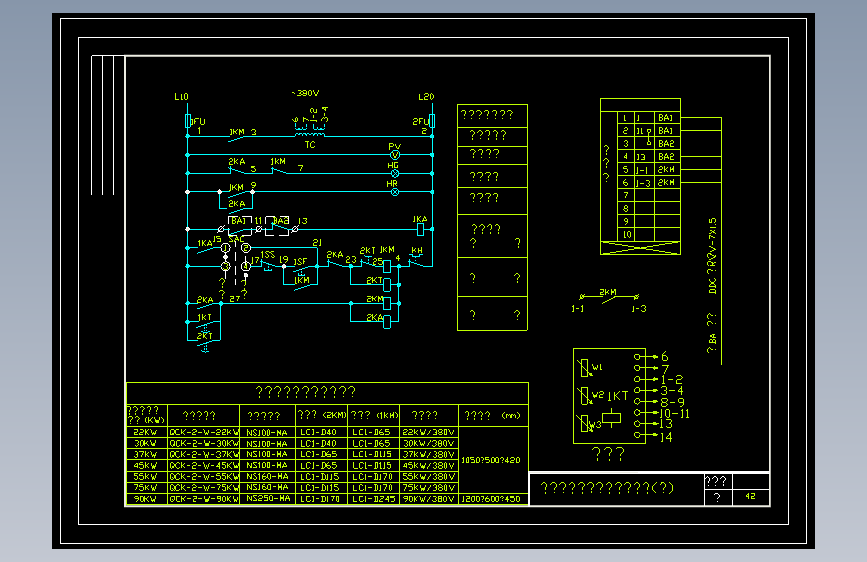867x562 pixels.
Task: Click the 1FU fuse symbol
Action: point(187,121)
